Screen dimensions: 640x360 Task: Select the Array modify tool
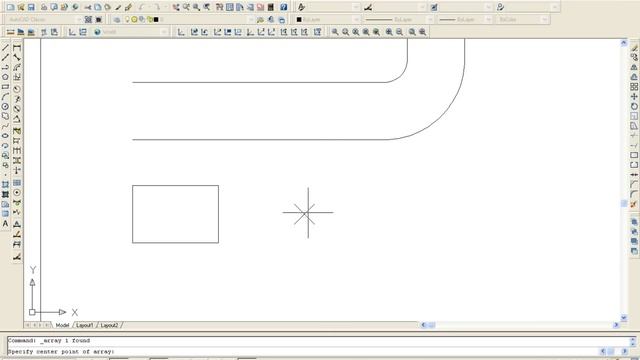pos(634,87)
